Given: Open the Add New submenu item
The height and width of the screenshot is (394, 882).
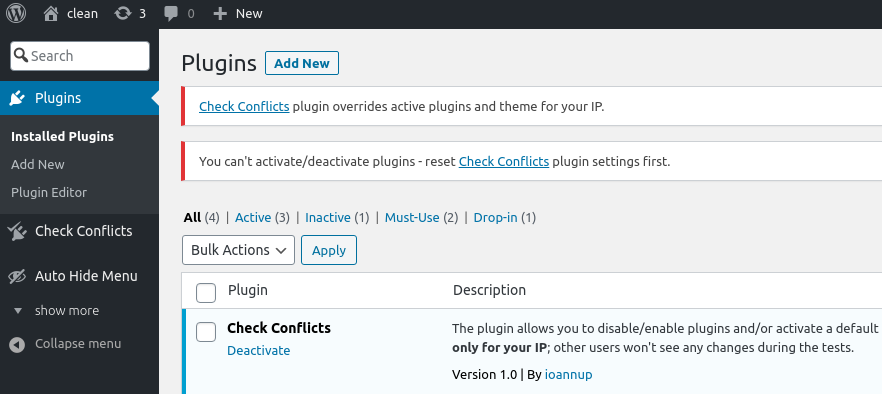Looking at the screenshot, I should coord(38,165).
